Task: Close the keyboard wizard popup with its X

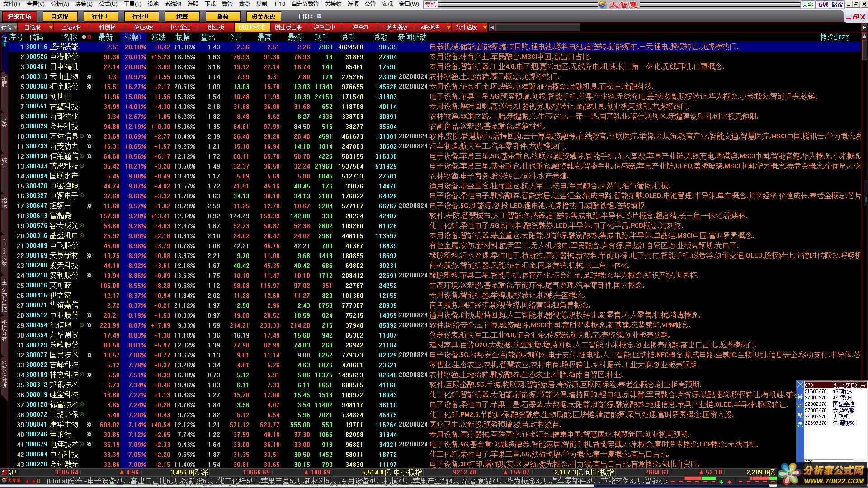Action: 800,385
